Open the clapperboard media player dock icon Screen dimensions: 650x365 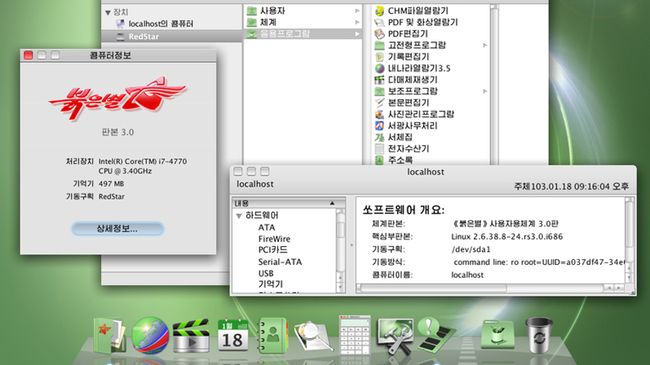tap(190, 335)
